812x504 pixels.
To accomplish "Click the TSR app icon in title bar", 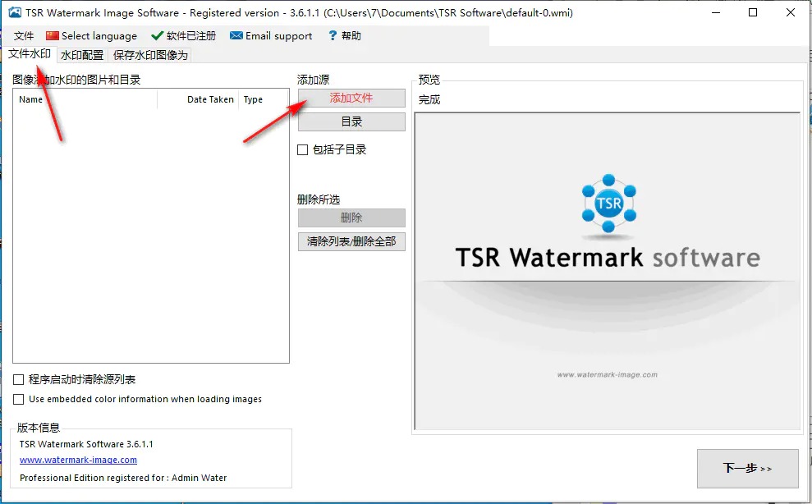I will click(14, 13).
